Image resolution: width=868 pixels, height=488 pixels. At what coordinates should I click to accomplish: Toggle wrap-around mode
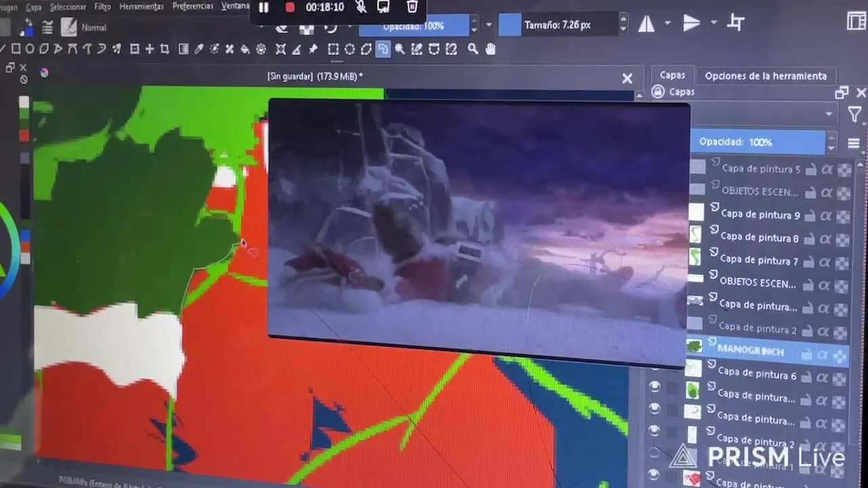coord(736,23)
